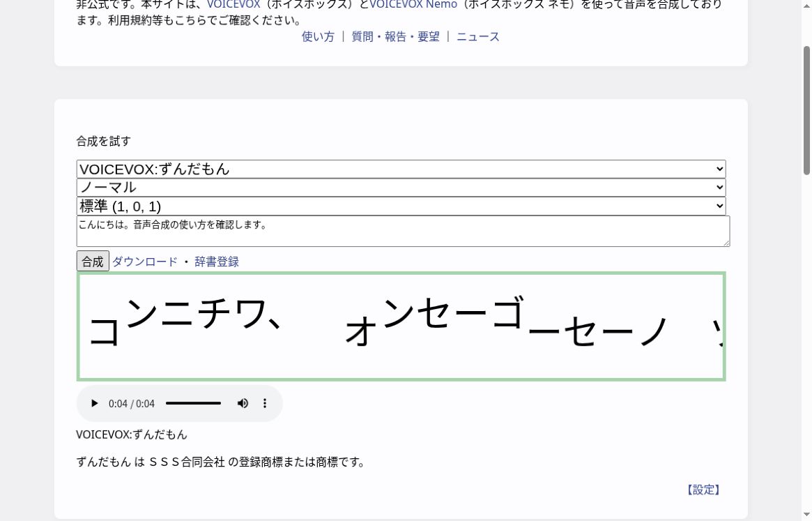Open the 質問・報告・要望 link

tap(396, 37)
